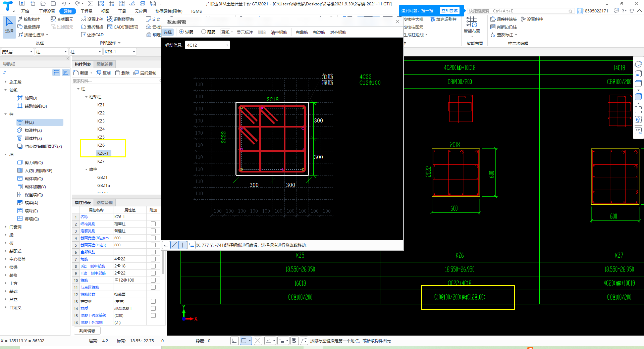Click 设置斜柱 inclined column tool
This screenshot has height=349, width=644.
click(x=532, y=19)
